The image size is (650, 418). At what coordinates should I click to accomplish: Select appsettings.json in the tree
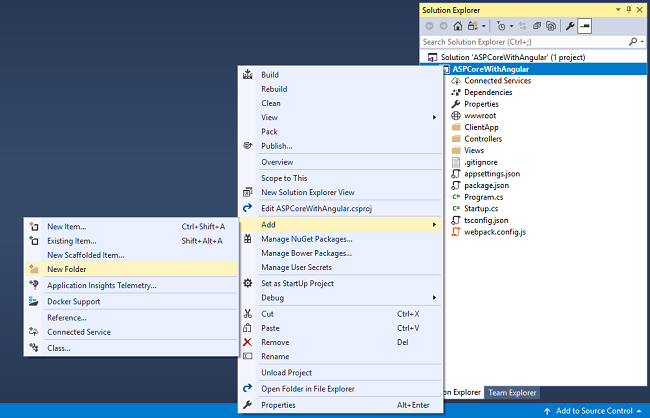tap(492, 174)
